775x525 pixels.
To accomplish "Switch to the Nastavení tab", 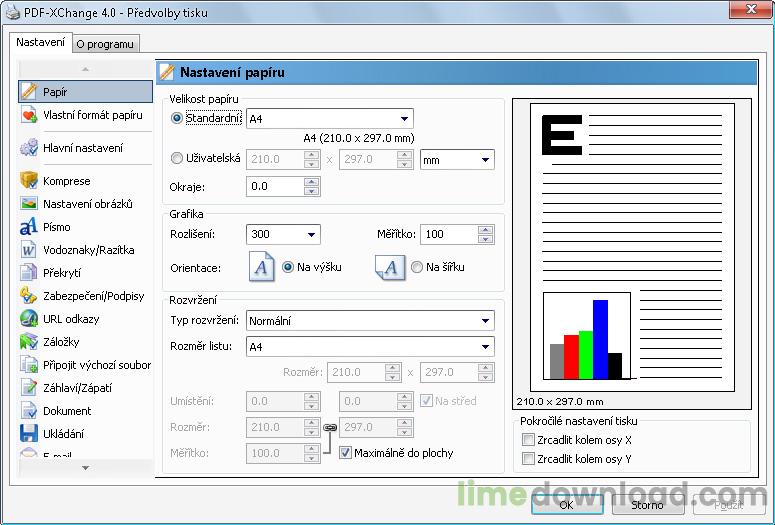I will point(41,43).
